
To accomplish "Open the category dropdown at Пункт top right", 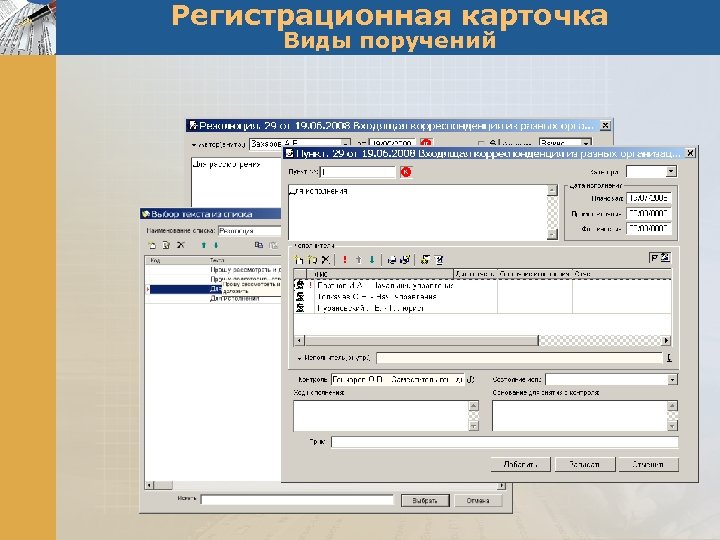I will pos(671,171).
